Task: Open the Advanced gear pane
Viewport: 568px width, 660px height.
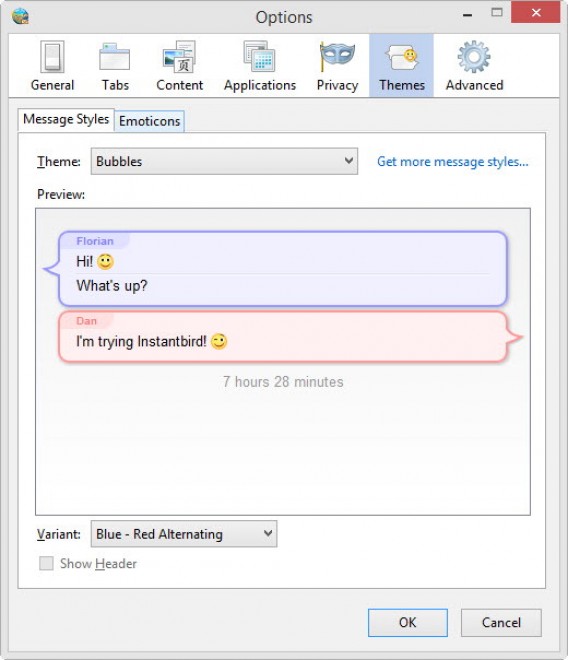Action: 474,66
